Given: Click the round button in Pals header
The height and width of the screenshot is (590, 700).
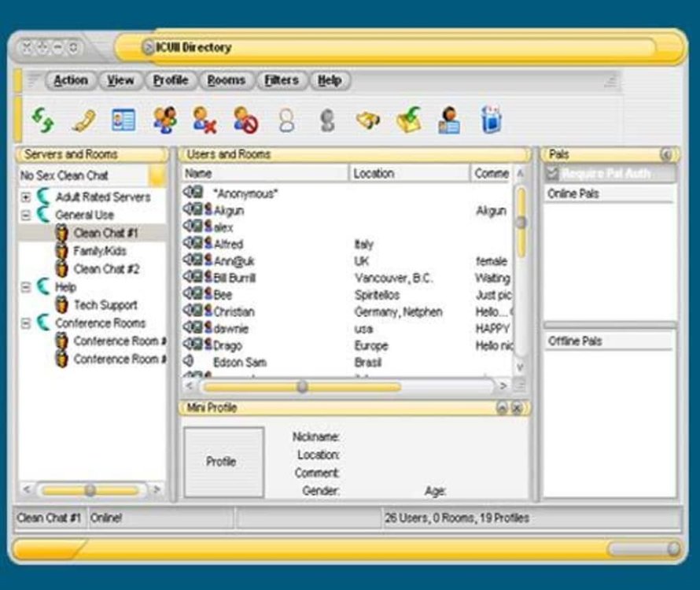Looking at the screenshot, I should (x=666, y=154).
